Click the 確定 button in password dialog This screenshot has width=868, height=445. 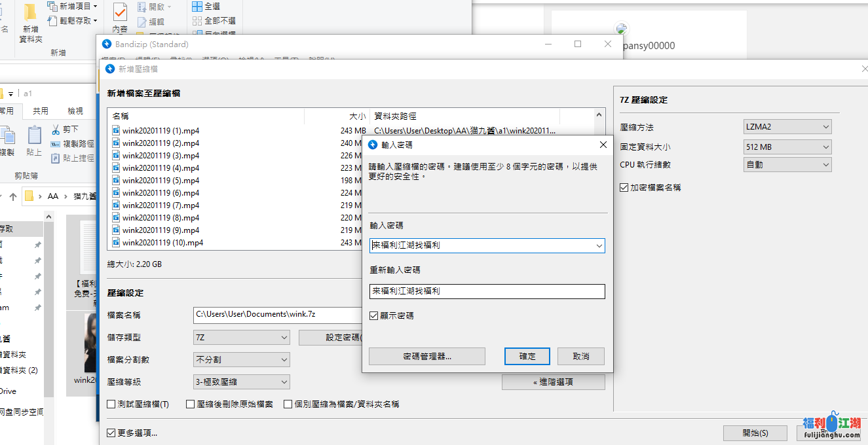(x=527, y=356)
